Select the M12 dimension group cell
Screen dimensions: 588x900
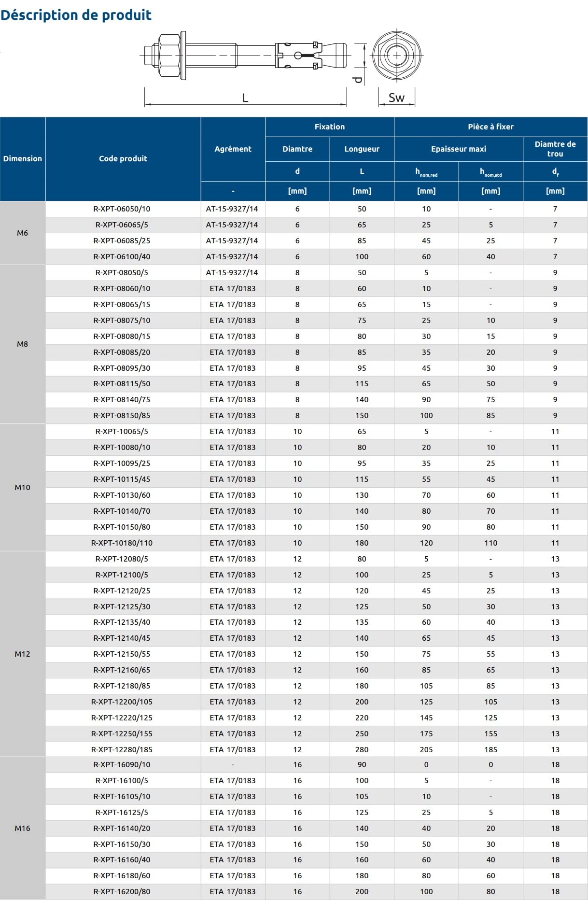click(x=23, y=654)
